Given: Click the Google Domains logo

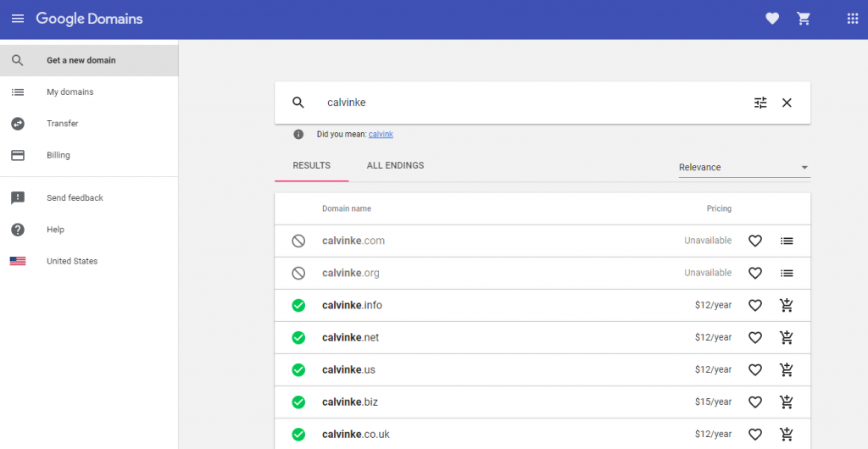Looking at the screenshot, I should coord(89,19).
